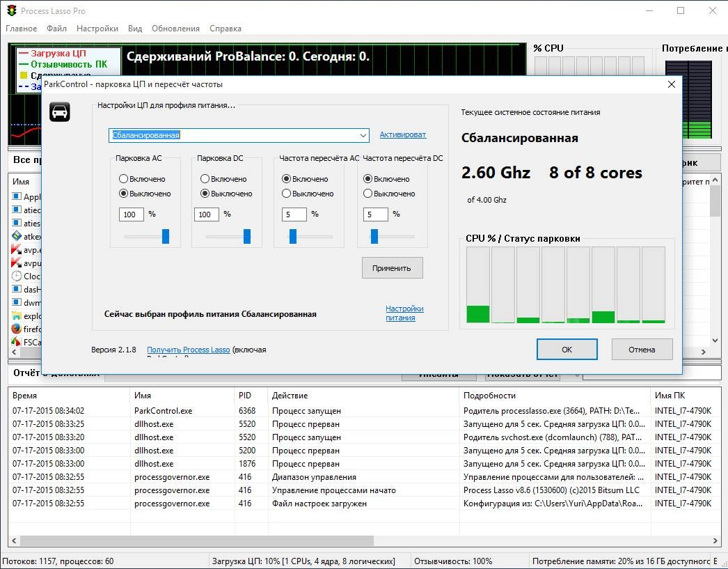This screenshot has width=728, height=569.
Task: Click the process list scroll-left arrow
Action: pyautogui.click(x=14, y=352)
